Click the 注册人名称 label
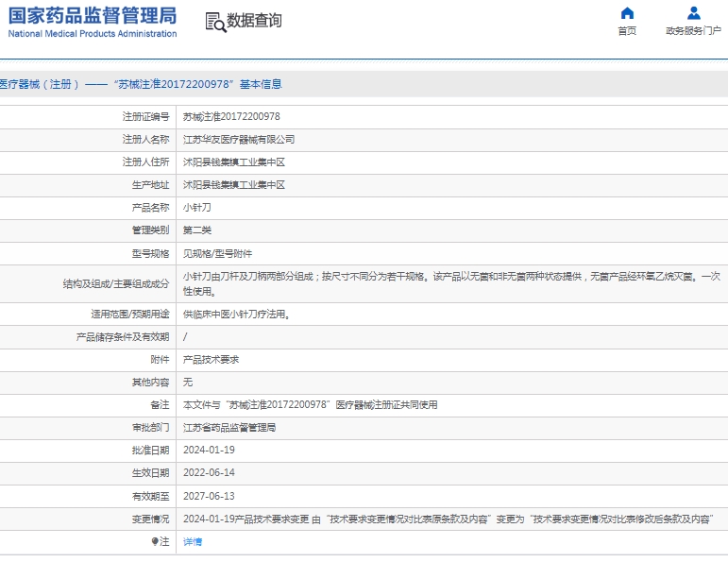This screenshot has height=562, width=728. click(145, 140)
